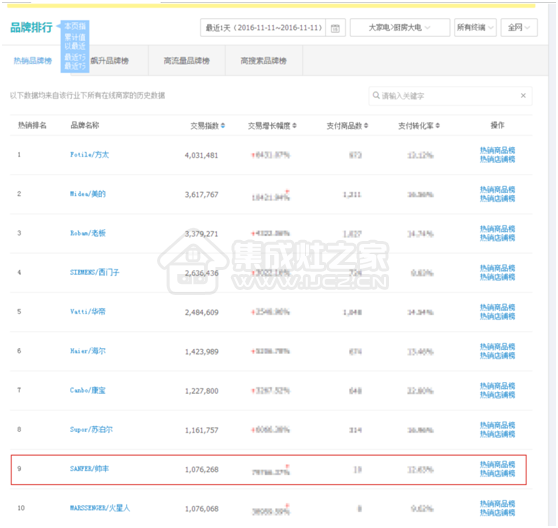Open the SANFER/帅丰 brand link
The image size is (558, 528).
tap(89, 469)
